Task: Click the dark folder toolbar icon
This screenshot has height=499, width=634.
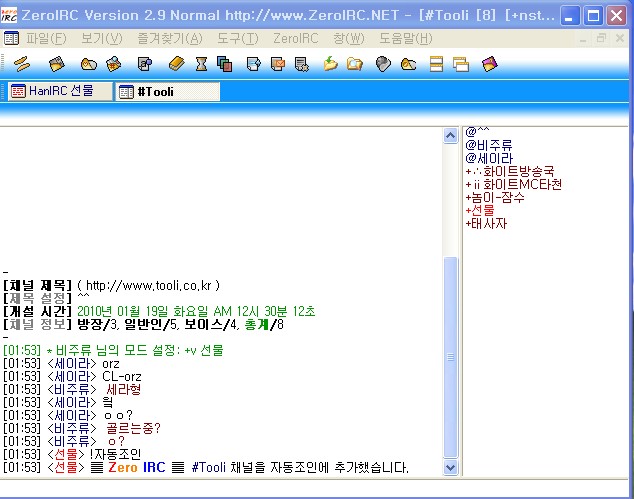Action: point(56,64)
